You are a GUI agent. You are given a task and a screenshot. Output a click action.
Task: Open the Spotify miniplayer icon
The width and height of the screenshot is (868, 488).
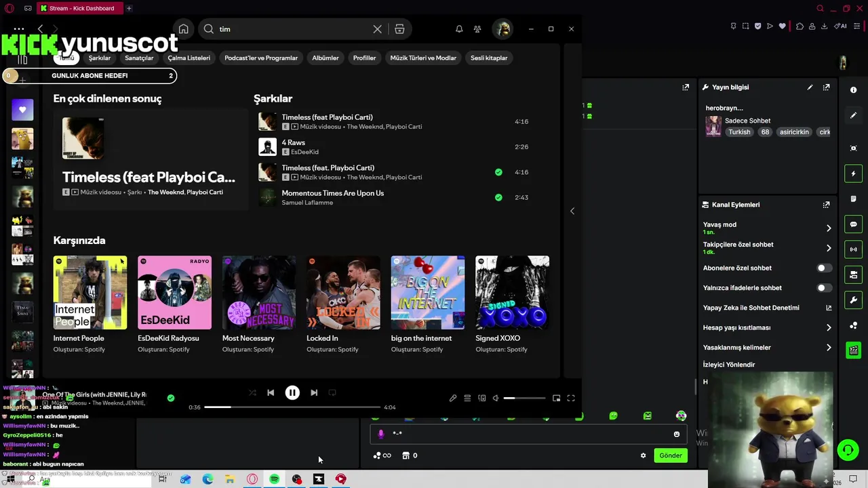tap(556, 399)
